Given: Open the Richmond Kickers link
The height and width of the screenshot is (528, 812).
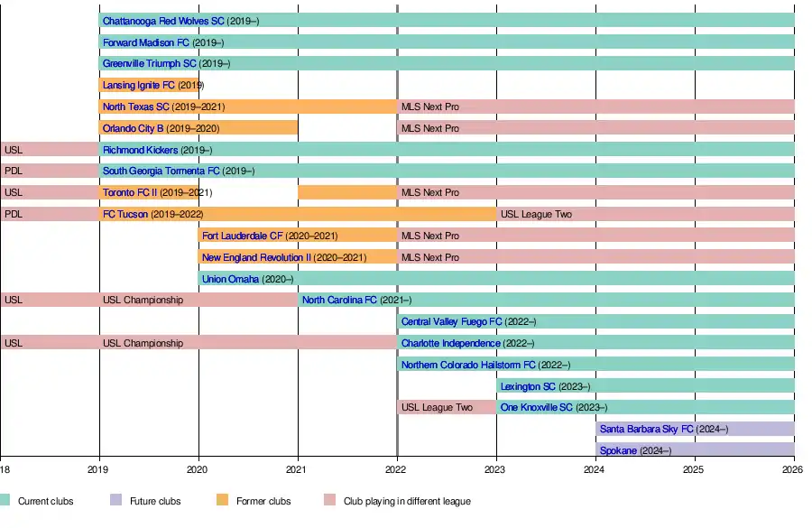Looking at the screenshot, I should pyautogui.click(x=140, y=151).
